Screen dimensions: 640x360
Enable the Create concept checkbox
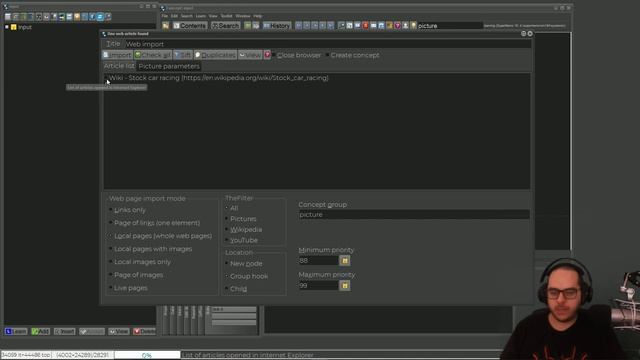pyautogui.click(x=352, y=55)
